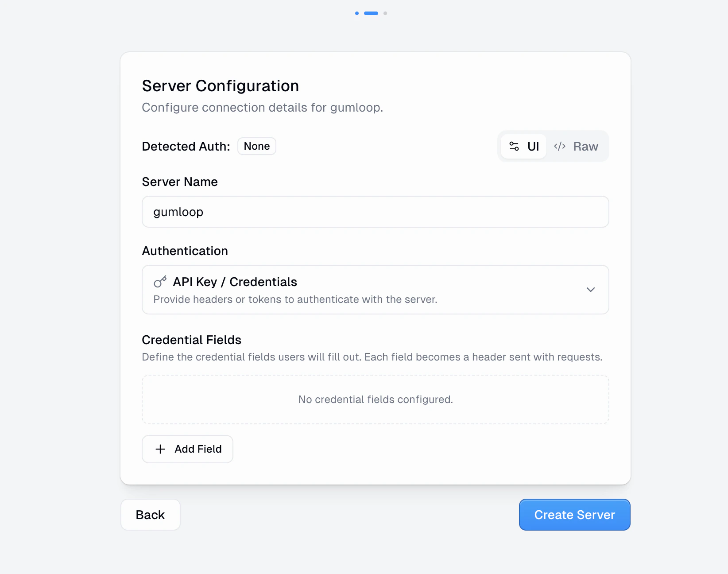This screenshot has height=574, width=728.
Task: Click the code icon next to Raw
Action: (x=559, y=146)
